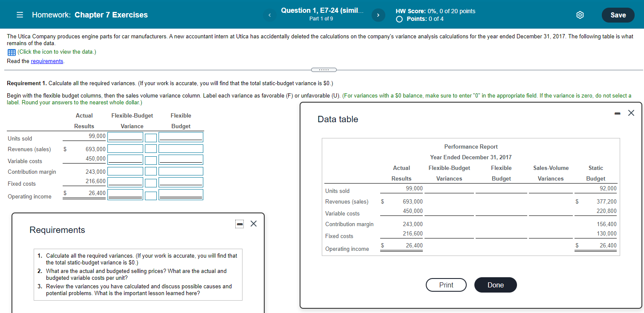Go to next question arrow
The image size is (644, 313).
coord(378,15)
